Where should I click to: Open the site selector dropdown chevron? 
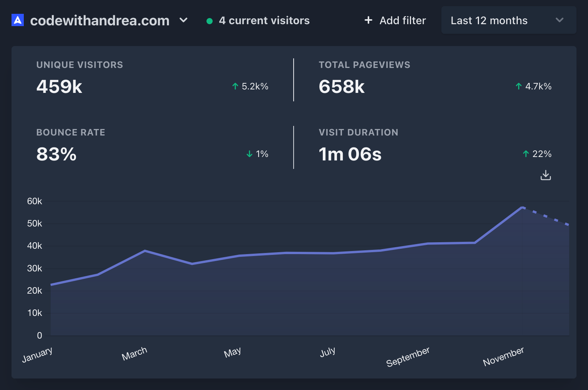[183, 21]
